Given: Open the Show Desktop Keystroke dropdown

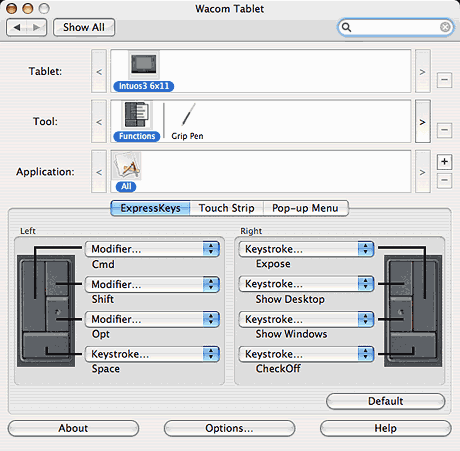Looking at the screenshot, I should (x=306, y=284).
